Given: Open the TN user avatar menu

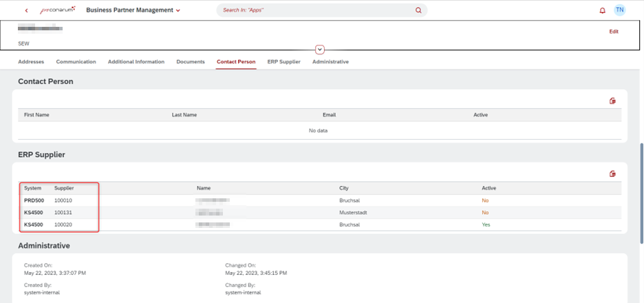Looking at the screenshot, I should click(620, 10).
